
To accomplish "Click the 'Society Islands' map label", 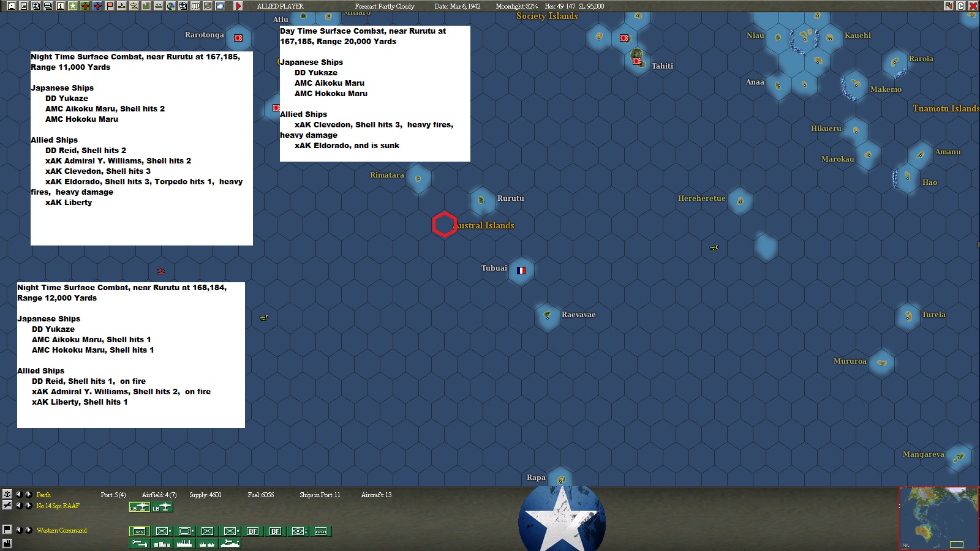I will click(547, 17).
